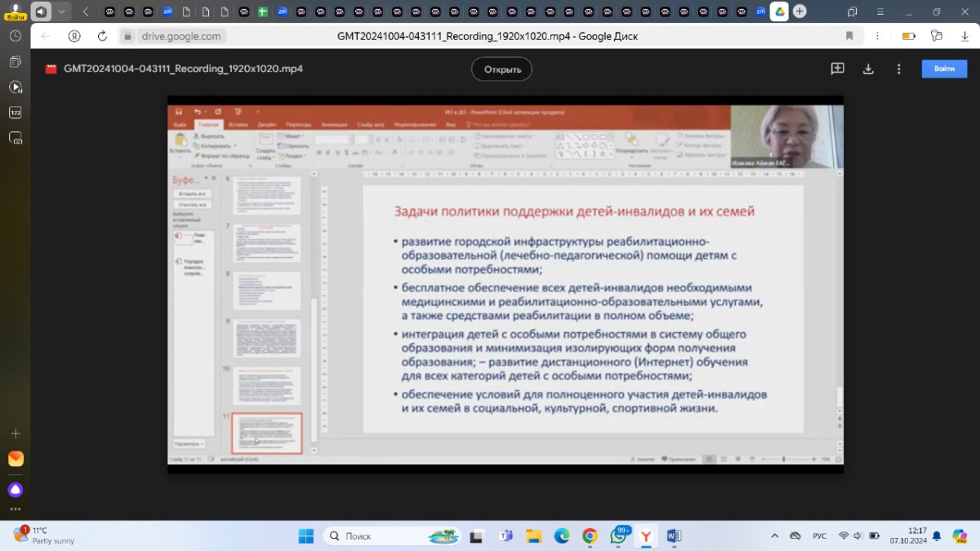Launch Microsoft Word from the taskbar

pyautogui.click(x=674, y=536)
